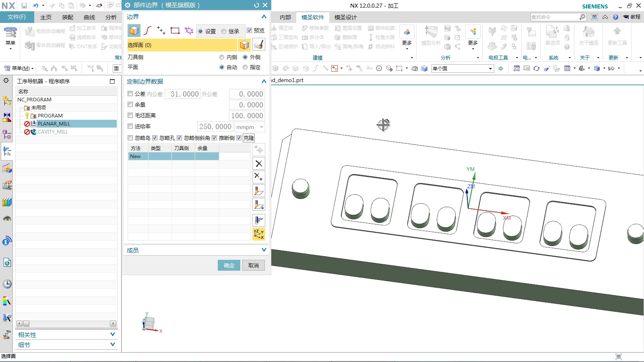Open the clock history sidebar icon
The image size is (644, 362).
[7, 284]
